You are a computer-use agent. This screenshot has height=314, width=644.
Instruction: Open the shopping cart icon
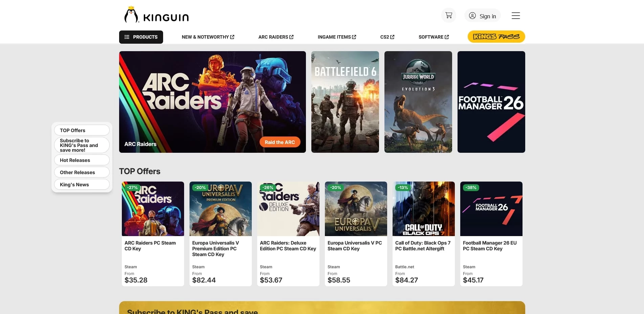coord(449,16)
